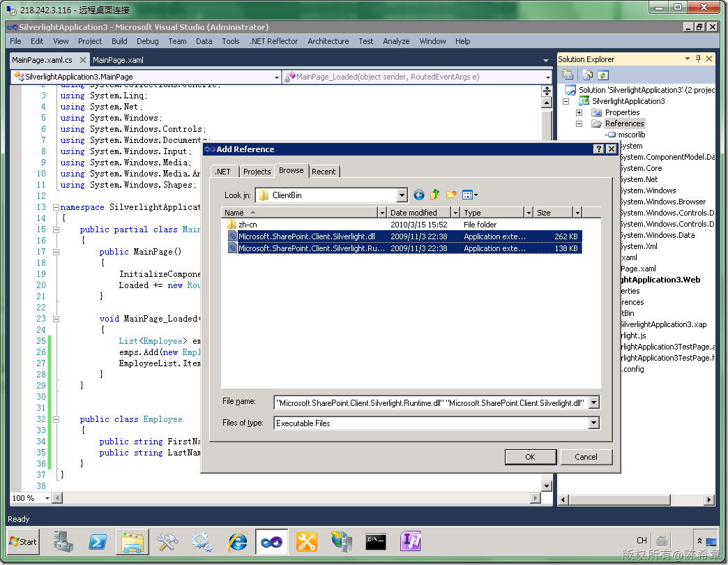Launch Windows PowerShell from the taskbar

coord(98,541)
